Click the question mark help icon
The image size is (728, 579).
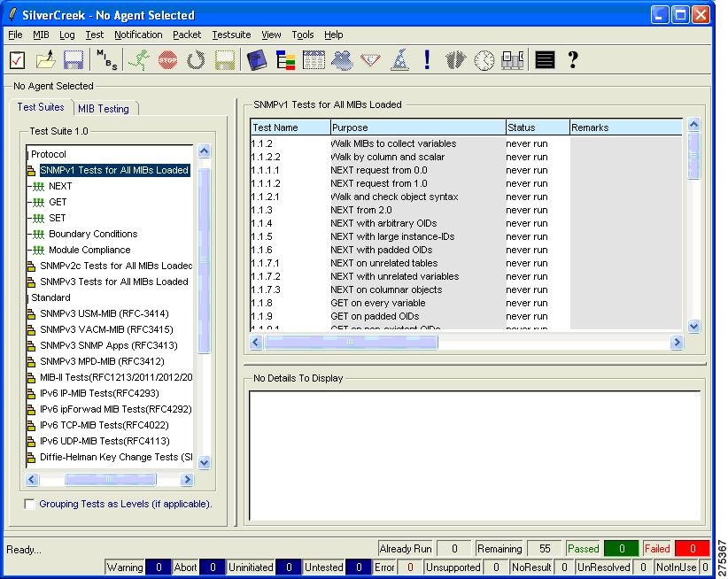tap(573, 60)
